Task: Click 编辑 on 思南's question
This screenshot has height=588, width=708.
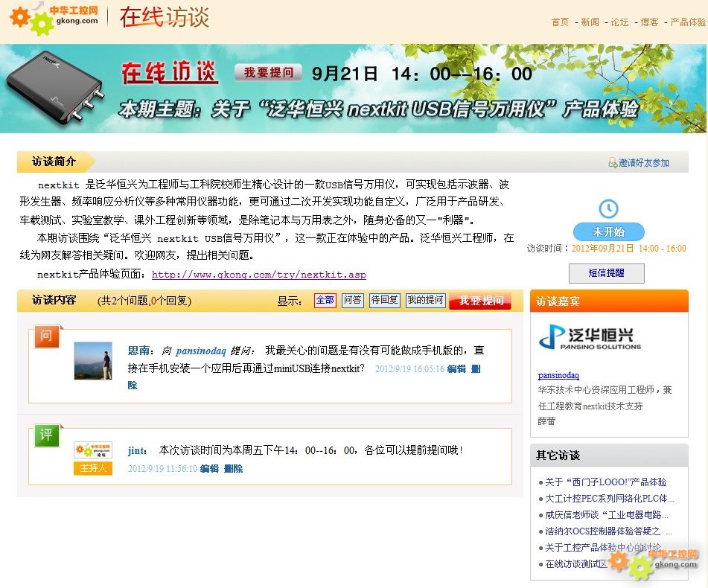Action: coord(456,368)
